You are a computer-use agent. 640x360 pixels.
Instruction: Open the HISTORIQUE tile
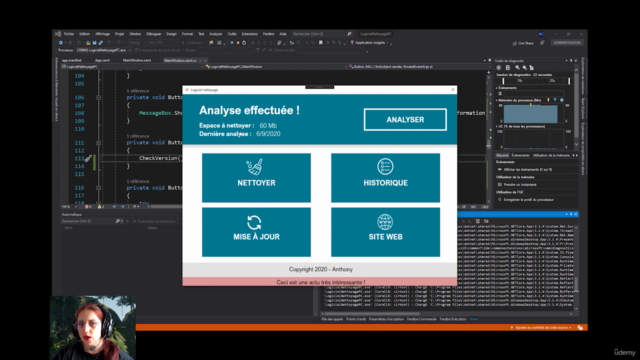tap(385, 178)
